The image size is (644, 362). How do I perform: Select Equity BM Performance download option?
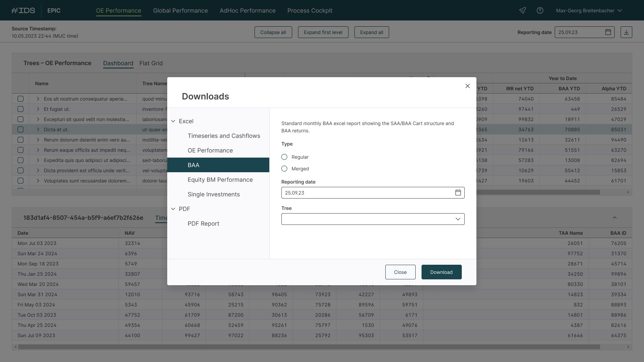click(218, 180)
